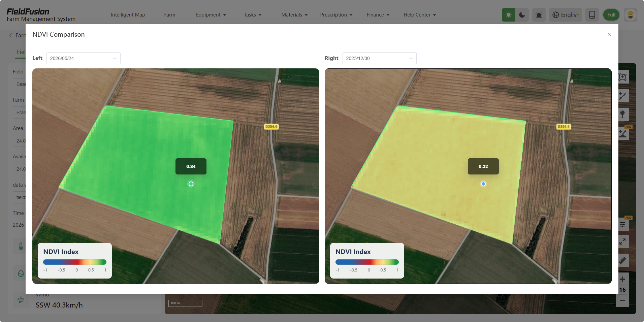This screenshot has width=644, height=322.
Task: Click the right NDVI Index color scale
Action: (367, 262)
